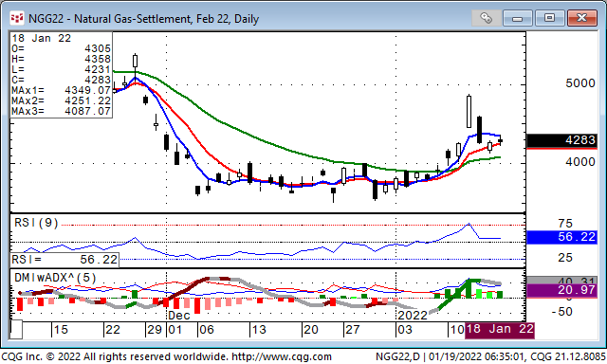The image size is (607, 364).
Task: Click the Open value 4305
Action: tap(98, 48)
